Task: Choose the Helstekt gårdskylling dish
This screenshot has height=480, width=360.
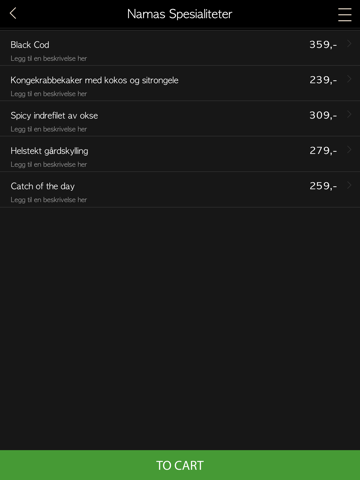Action: coord(180,154)
